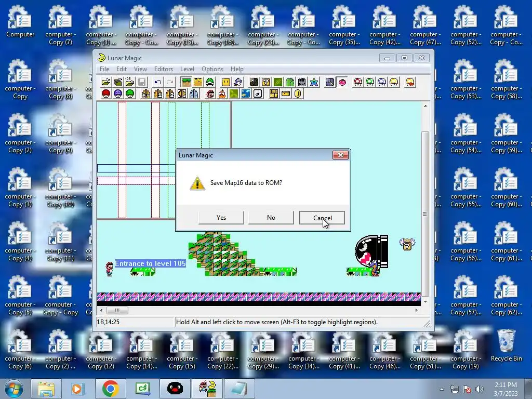Select the Recycle Bin desktop icon
Screen dimensions: 532x399
pos(506,345)
